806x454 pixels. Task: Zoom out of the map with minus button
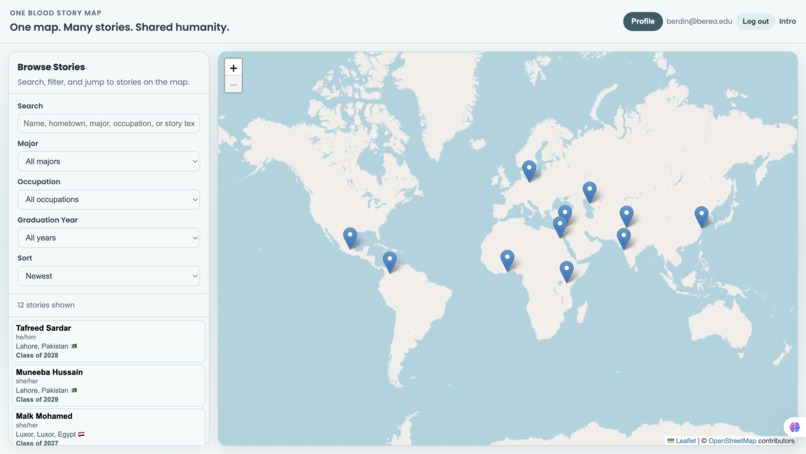click(x=233, y=85)
